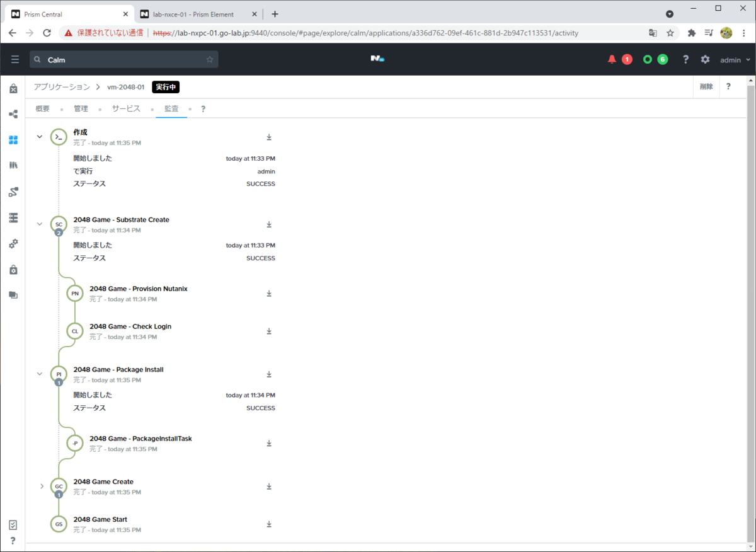Open the hamburger main menu
The image size is (756, 552).
pyautogui.click(x=15, y=59)
